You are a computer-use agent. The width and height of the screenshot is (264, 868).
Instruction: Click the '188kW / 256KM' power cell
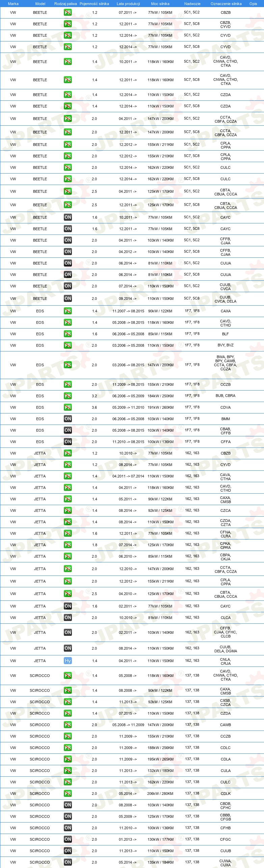(x=160, y=748)
